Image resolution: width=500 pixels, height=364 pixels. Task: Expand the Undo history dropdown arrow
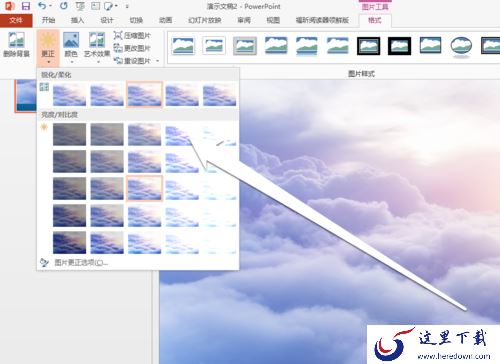coord(50,6)
